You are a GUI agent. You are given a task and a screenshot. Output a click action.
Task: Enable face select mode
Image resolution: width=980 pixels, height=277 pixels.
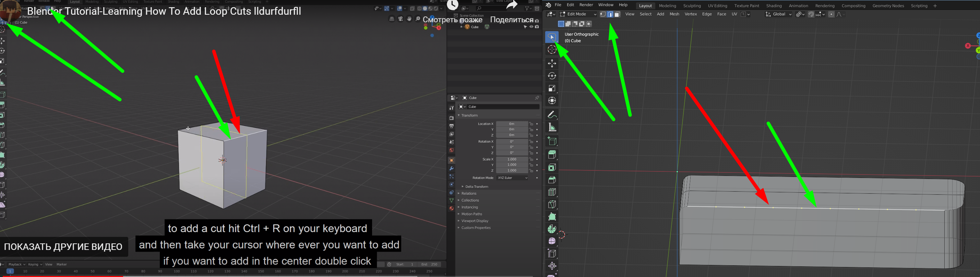pos(618,14)
